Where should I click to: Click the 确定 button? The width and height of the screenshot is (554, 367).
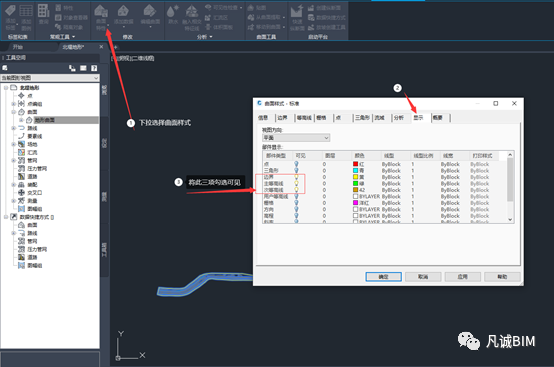coord(383,277)
